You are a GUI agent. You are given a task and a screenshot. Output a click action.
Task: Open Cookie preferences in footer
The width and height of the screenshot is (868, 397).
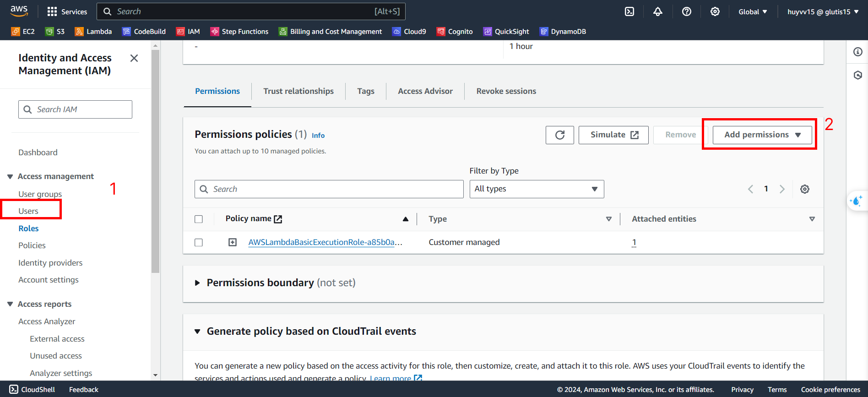830,390
